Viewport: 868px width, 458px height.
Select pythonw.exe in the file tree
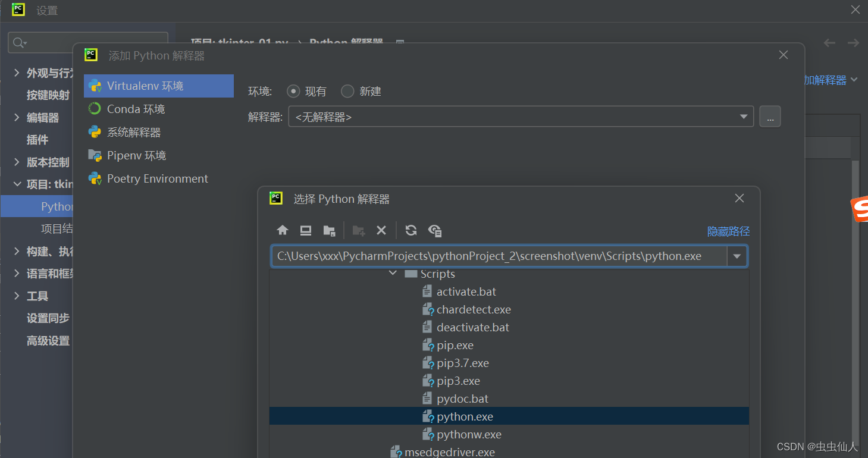coord(469,434)
